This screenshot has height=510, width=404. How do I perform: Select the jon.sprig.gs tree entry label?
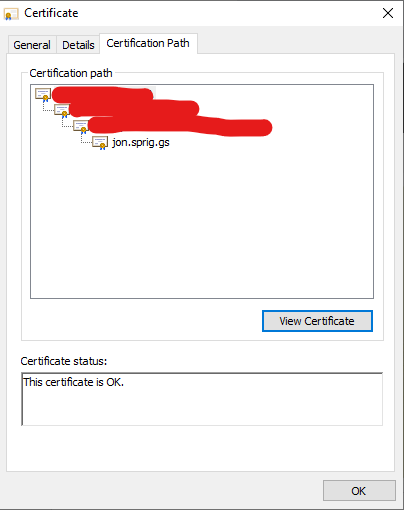141,142
